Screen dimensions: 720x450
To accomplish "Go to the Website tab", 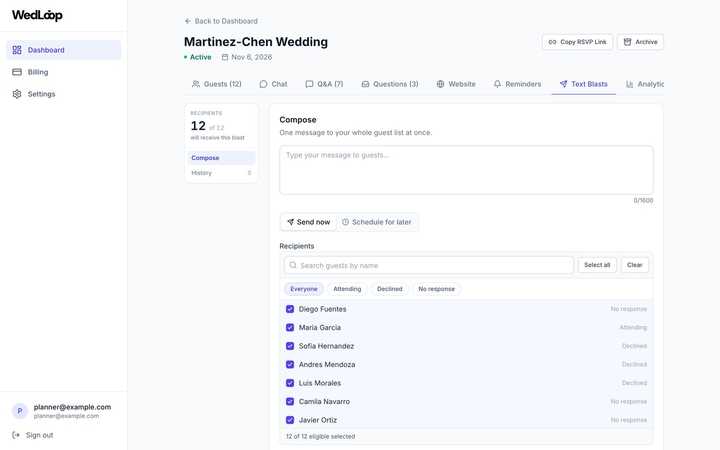I will coord(456,84).
